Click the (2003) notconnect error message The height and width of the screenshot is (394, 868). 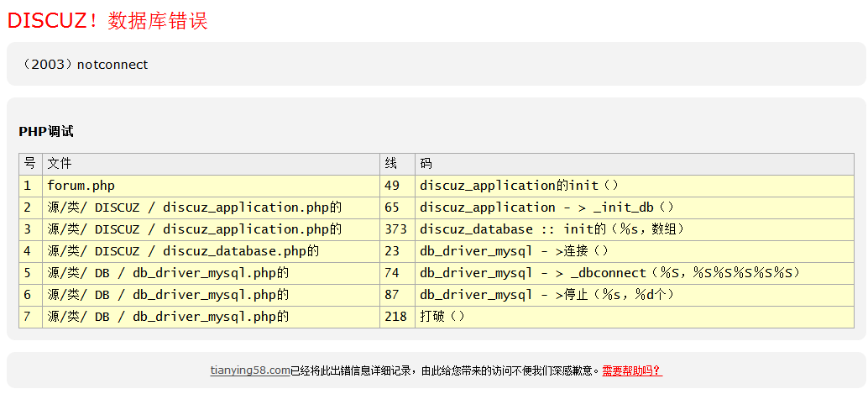coord(84,65)
